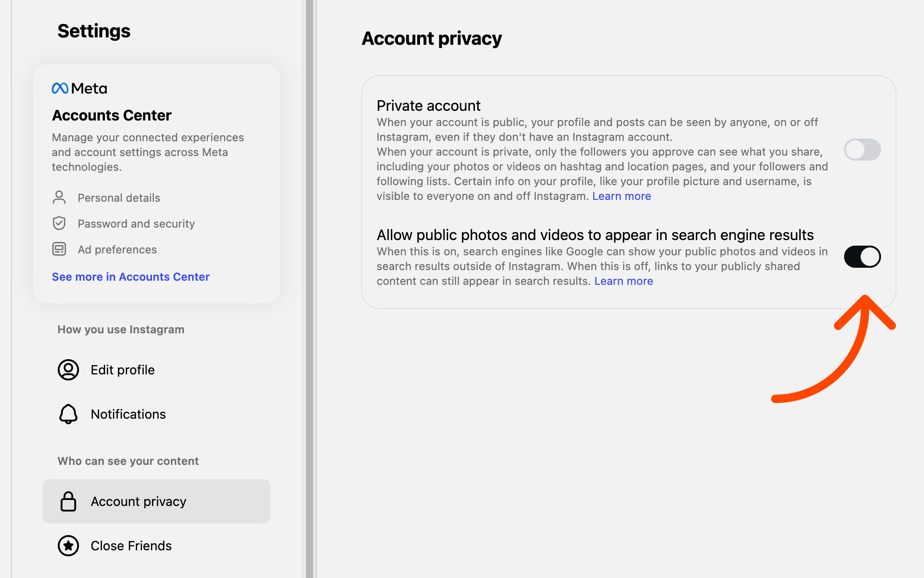
Task: Go to Edit profile settings
Action: 157,370
